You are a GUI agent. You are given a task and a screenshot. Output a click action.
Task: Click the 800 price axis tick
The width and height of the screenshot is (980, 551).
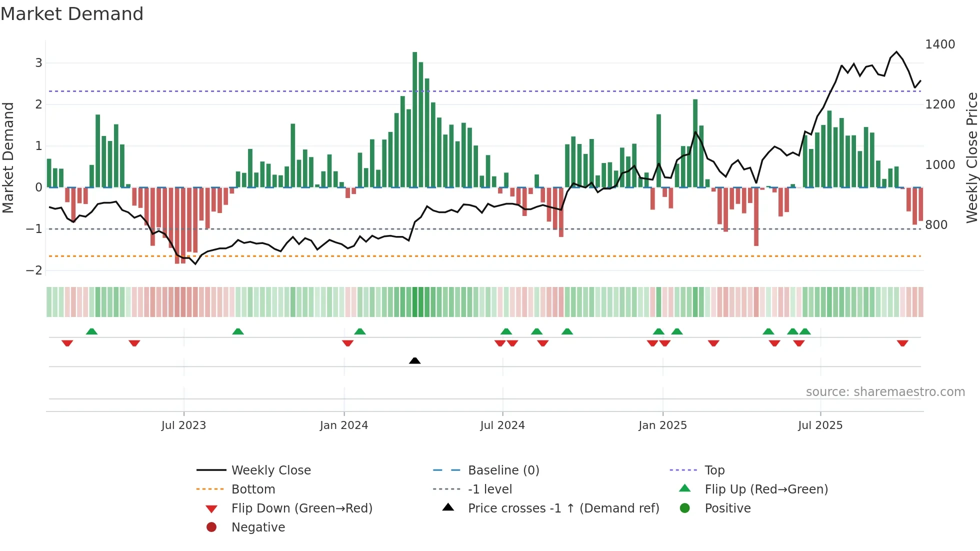pyautogui.click(x=936, y=225)
